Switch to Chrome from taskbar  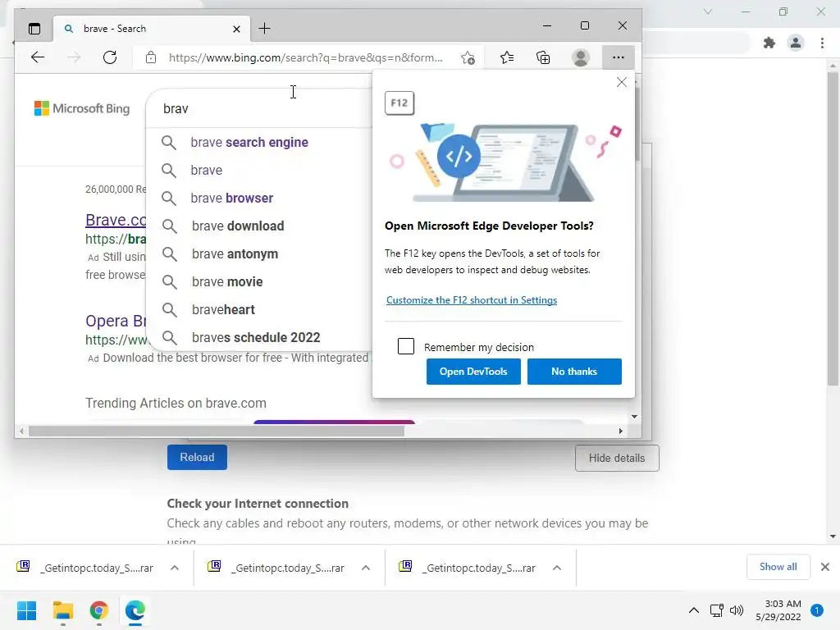click(99, 610)
